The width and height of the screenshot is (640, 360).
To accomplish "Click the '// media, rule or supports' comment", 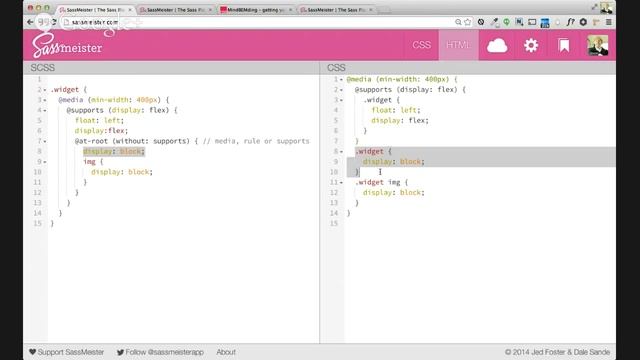I will (x=256, y=141).
